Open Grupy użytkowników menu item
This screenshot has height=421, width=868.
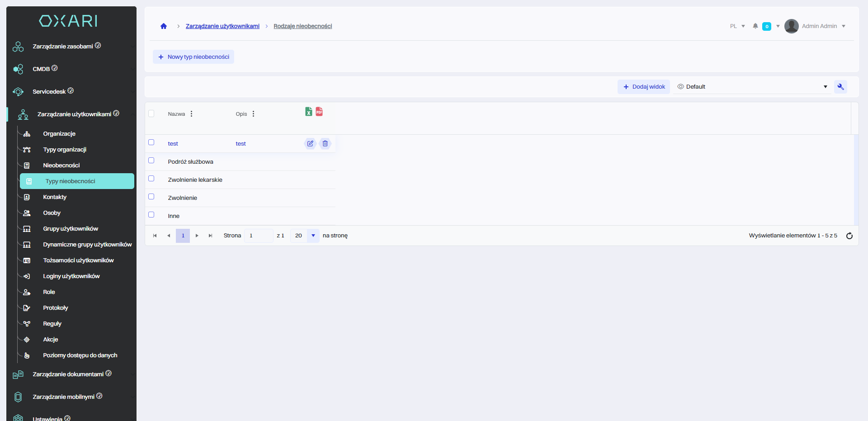tap(71, 229)
